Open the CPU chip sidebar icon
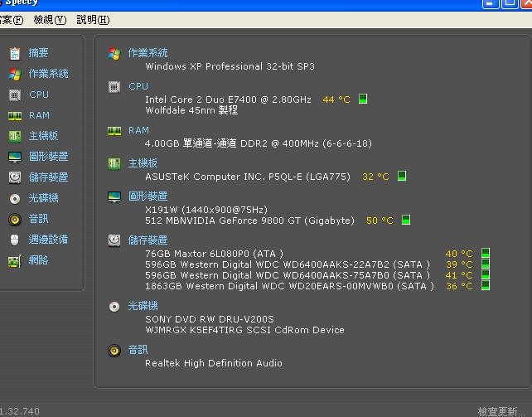Screen dimensions: 532x417 (15, 95)
